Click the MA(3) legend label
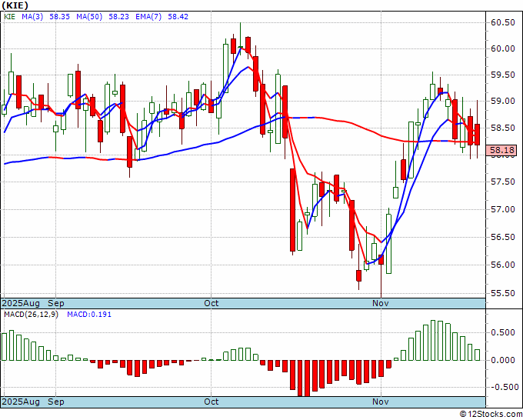The width and height of the screenshot is (523, 420). (32, 17)
